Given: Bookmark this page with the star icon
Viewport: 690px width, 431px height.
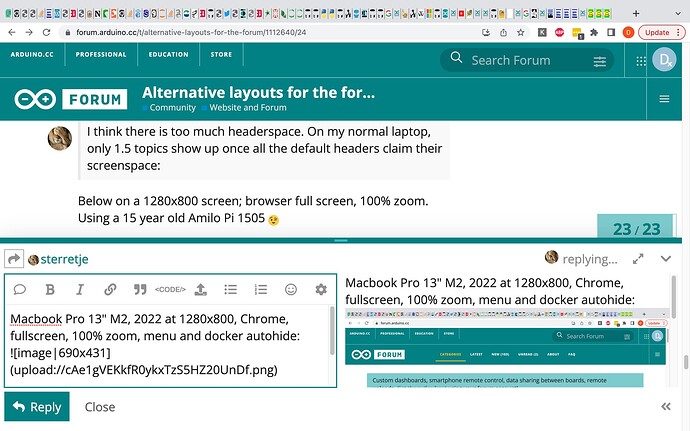Looking at the screenshot, I should [521, 32].
